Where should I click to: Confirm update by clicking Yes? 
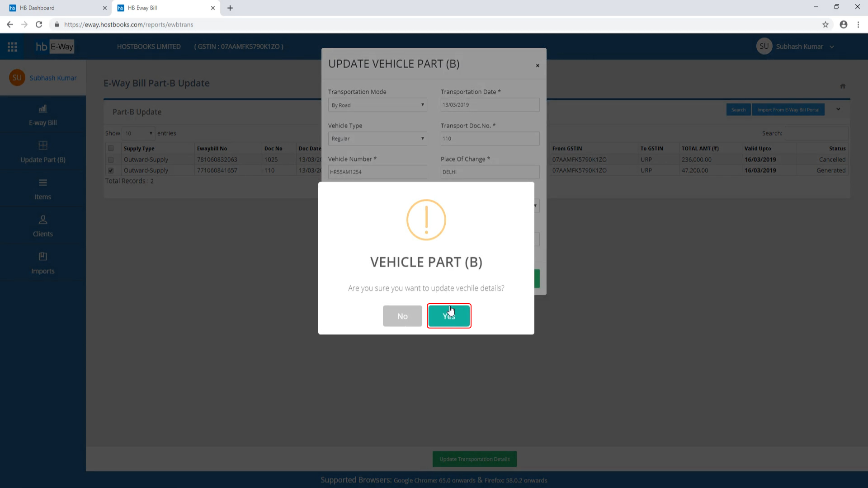click(449, 316)
